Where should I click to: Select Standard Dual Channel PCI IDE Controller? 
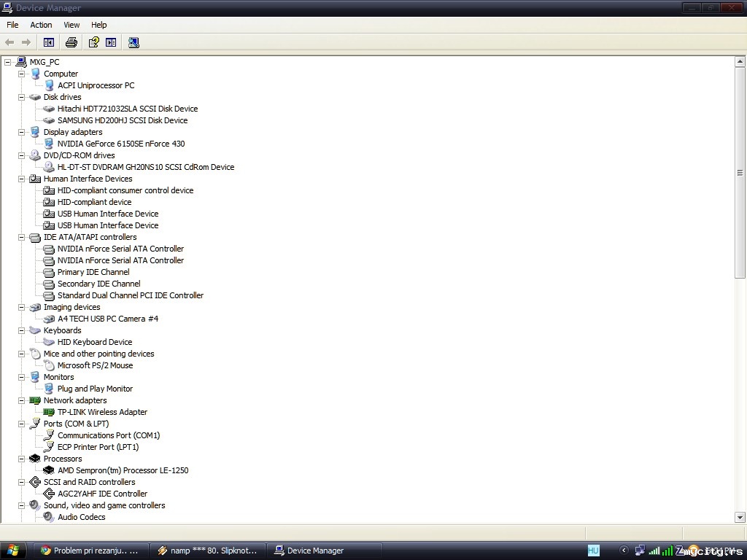tap(131, 295)
